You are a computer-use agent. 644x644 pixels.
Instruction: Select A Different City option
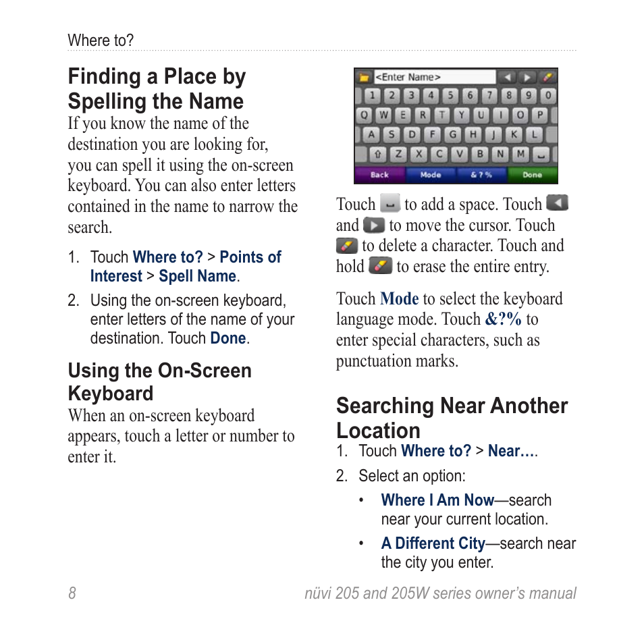(433, 543)
